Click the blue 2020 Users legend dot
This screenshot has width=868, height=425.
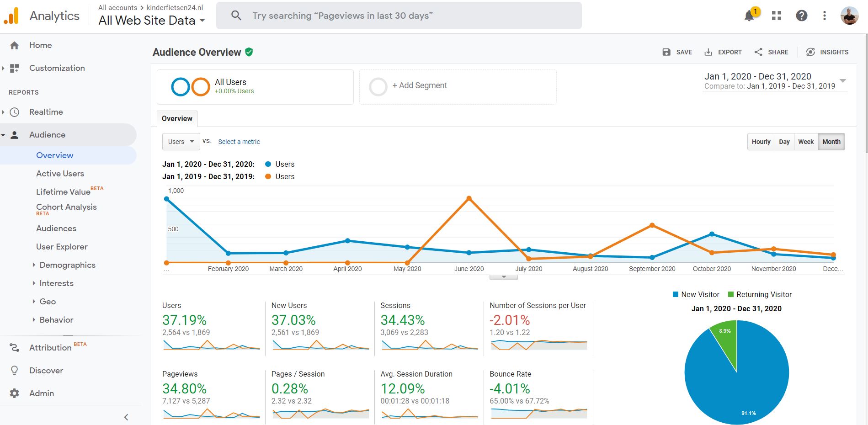(x=268, y=164)
